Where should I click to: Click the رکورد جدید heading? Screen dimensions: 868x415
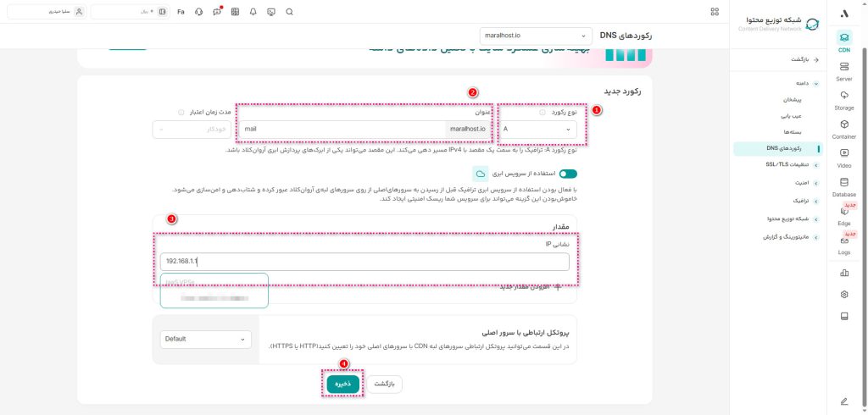pos(621,91)
